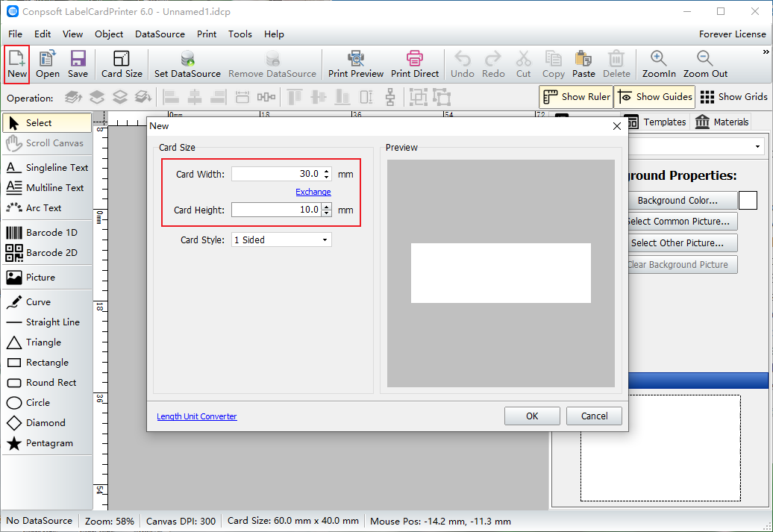This screenshot has width=773, height=532.
Task: Click Print Direct toolbar icon
Action: coord(415,64)
